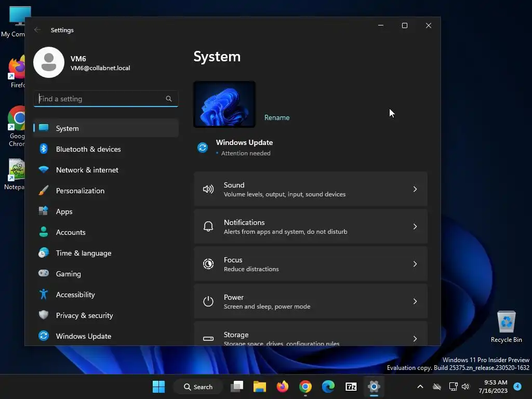This screenshot has height=399, width=532.
Task: Click the Accessibility figure icon
Action: pos(44,294)
